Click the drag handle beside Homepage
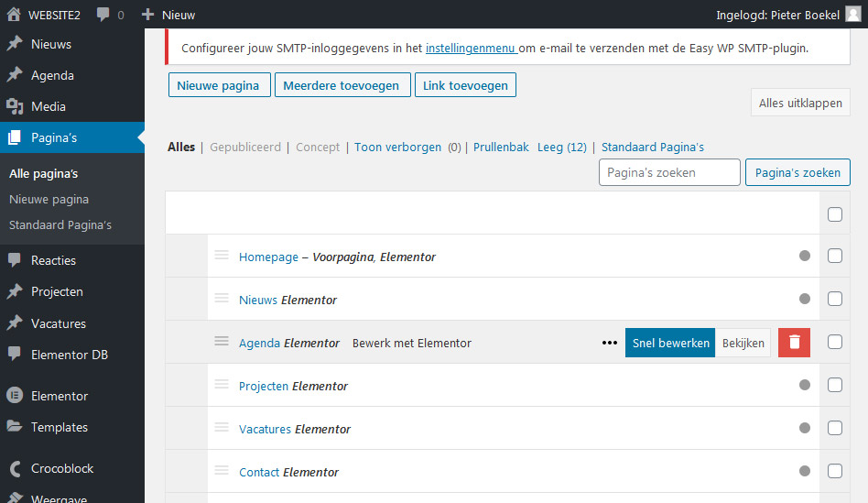The image size is (868, 503). 221,256
